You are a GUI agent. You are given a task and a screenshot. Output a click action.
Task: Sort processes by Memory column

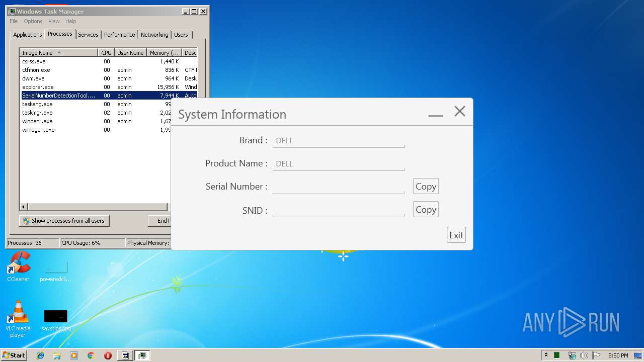tap(164, 53)
